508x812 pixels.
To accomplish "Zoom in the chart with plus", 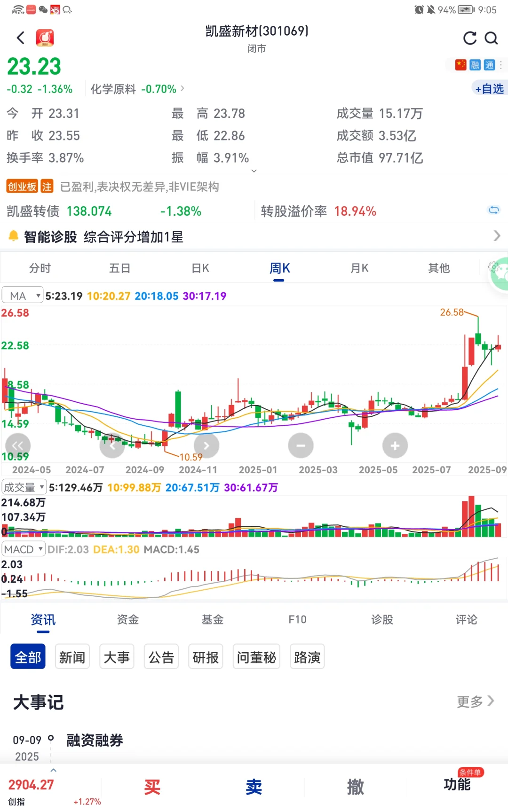I will point(395,445).
